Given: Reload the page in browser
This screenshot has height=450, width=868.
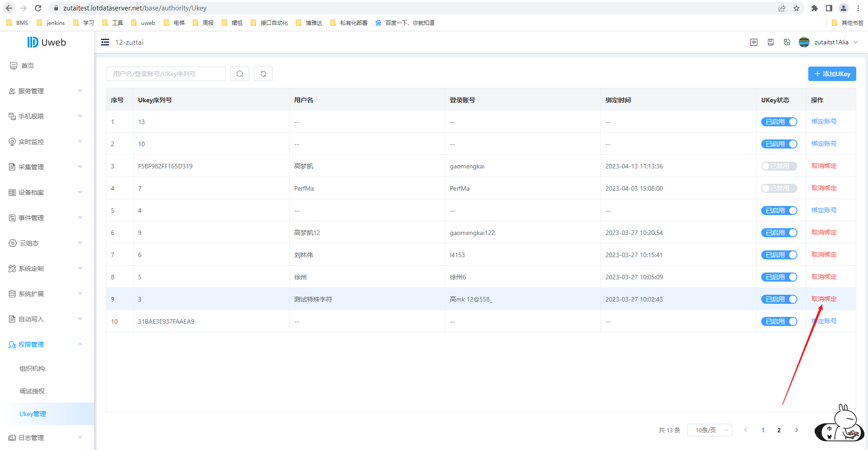Looking at the screenshot, I should point(38,8).
